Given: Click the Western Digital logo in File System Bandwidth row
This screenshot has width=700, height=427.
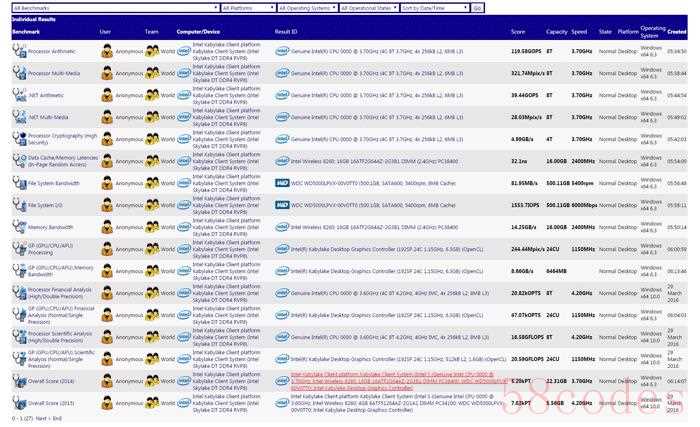Looking at the screenshot, I should (x=282, y=183).
